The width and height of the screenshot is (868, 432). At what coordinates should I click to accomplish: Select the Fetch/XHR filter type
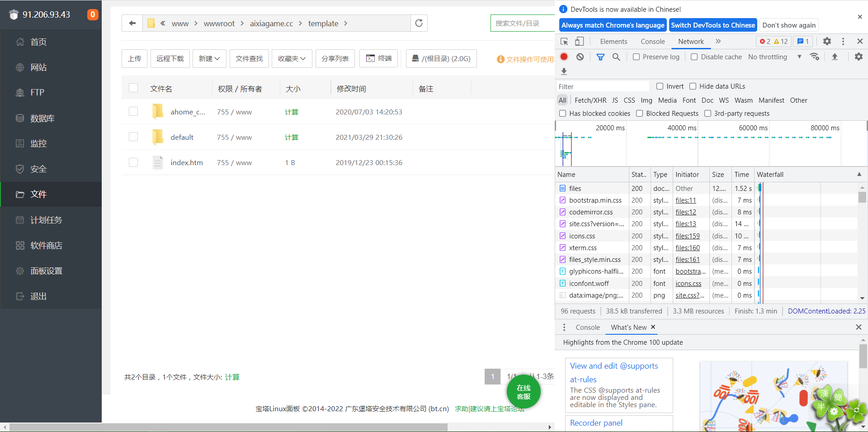click(x=590, y=100)
